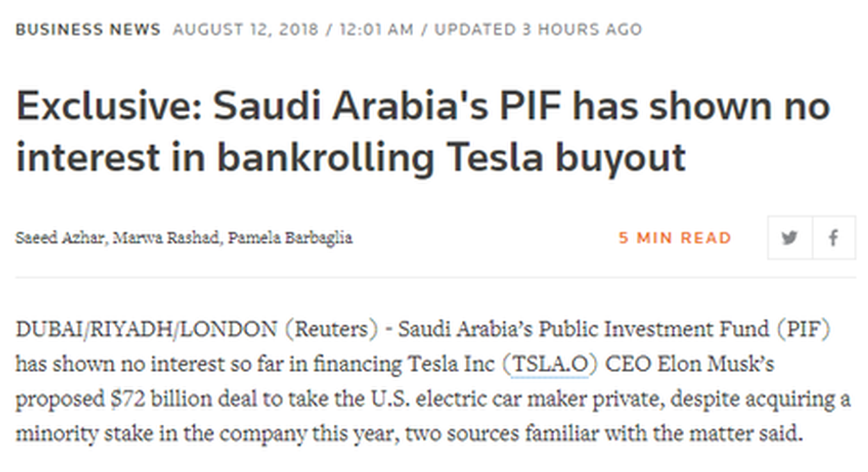Click Tesla Inc in the article body

pyautogui.click(x=452, y=364)
